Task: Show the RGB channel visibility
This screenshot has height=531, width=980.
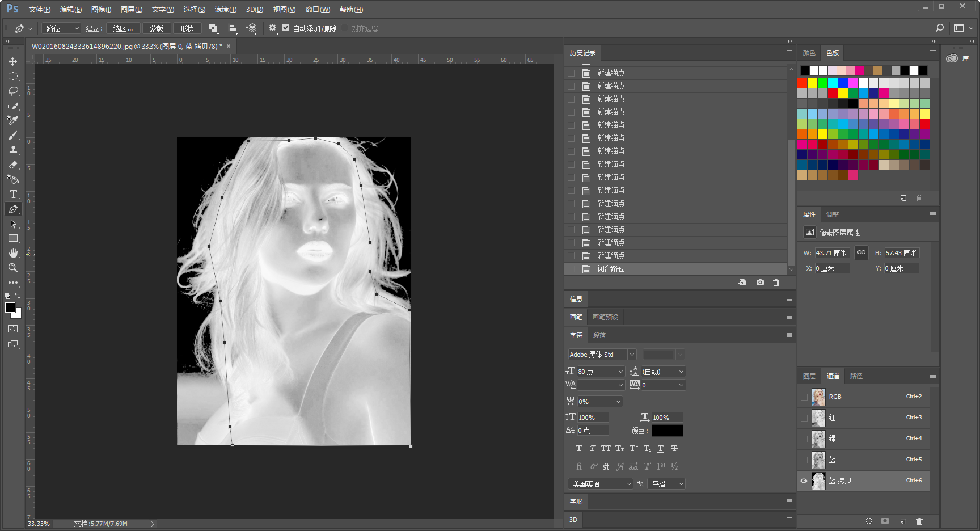Action: click(x=804, y=397)
